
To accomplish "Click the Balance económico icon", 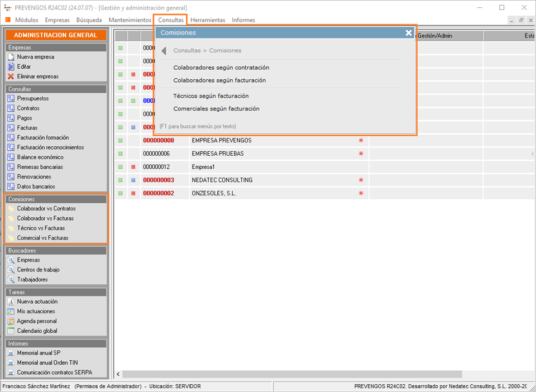I will click(11, 157).
